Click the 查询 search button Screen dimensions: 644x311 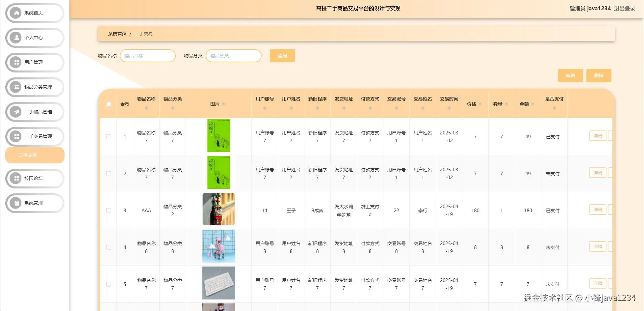(x=282, y=56)
